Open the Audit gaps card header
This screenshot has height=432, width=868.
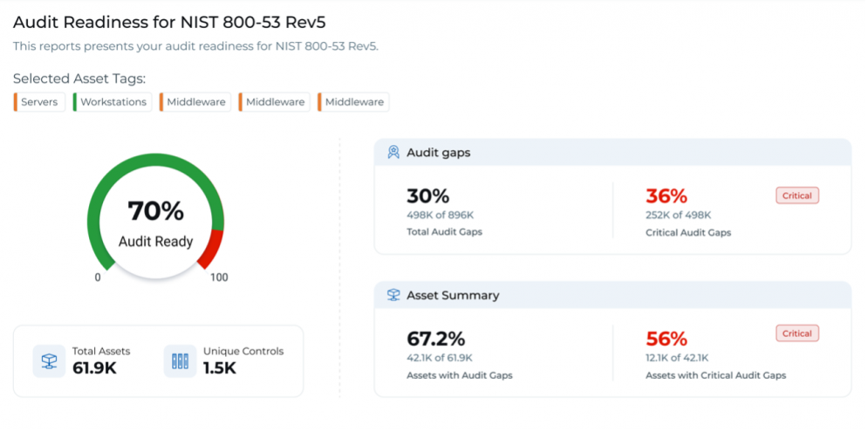pos(612,153)
